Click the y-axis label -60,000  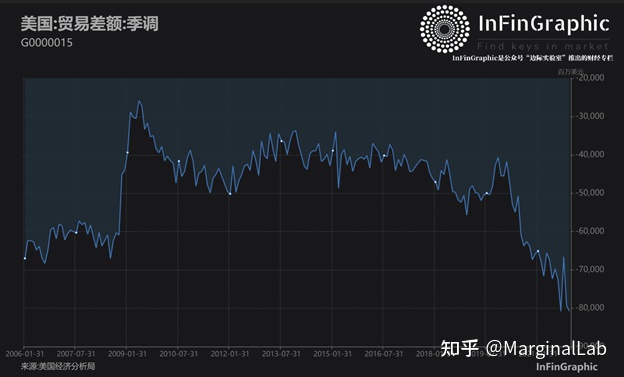pos(590,231)
